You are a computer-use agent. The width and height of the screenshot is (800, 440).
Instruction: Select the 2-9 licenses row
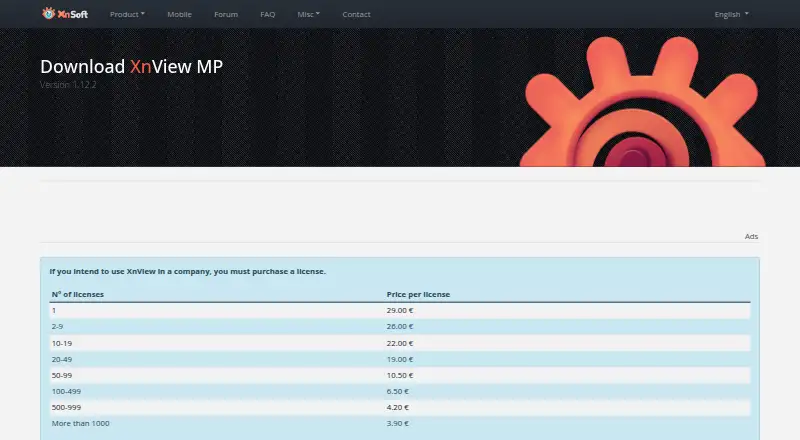[x=400, y=326]
